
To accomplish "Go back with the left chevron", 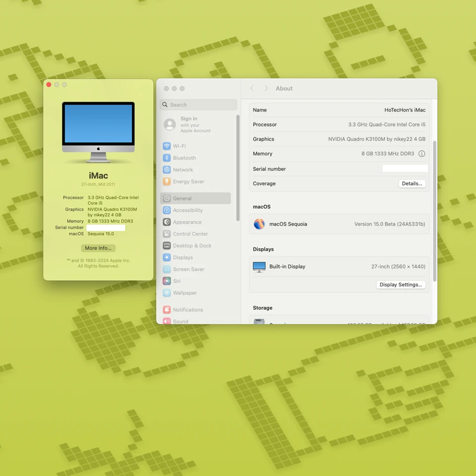I will pyautogui.click(x=252, y=88).
